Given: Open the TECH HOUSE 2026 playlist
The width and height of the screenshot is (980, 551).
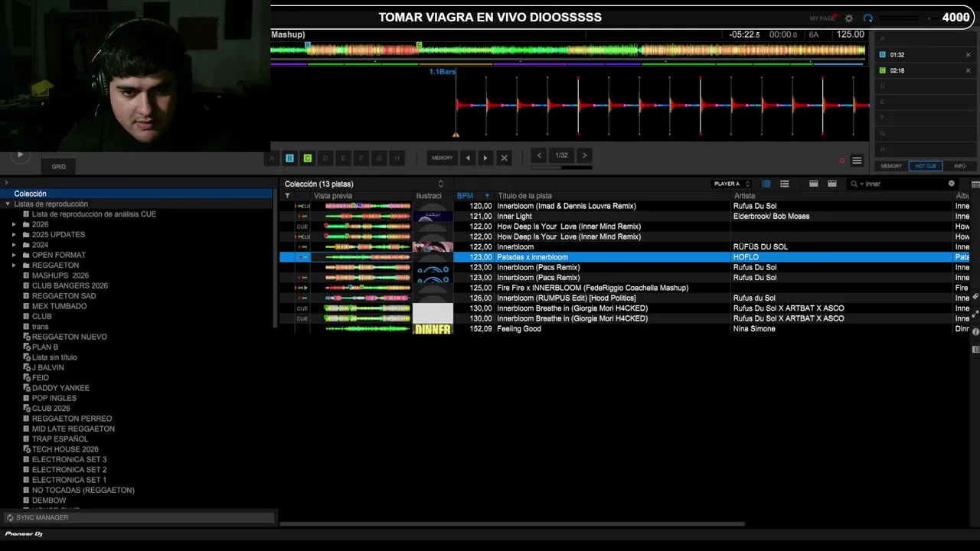Looking at the screenshot, I should [65, 449].
